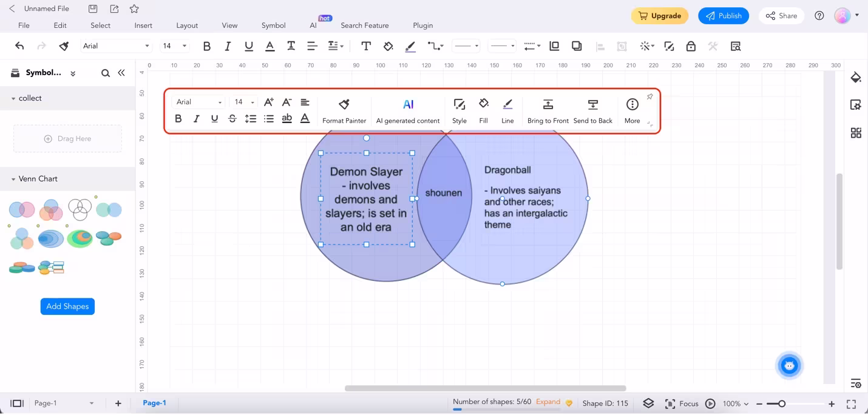Click the lock icon in main toolbar
Viewport: 868px width, 415px height.
pyautogui.click(x=691, y=46)
